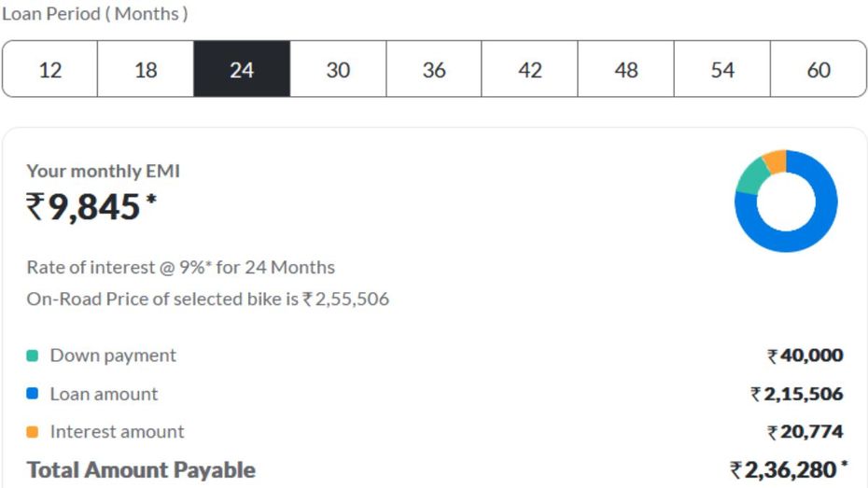Choose the 24 months loan period
The height and width of the screenshot is (488, 868).
pos(242,69)
